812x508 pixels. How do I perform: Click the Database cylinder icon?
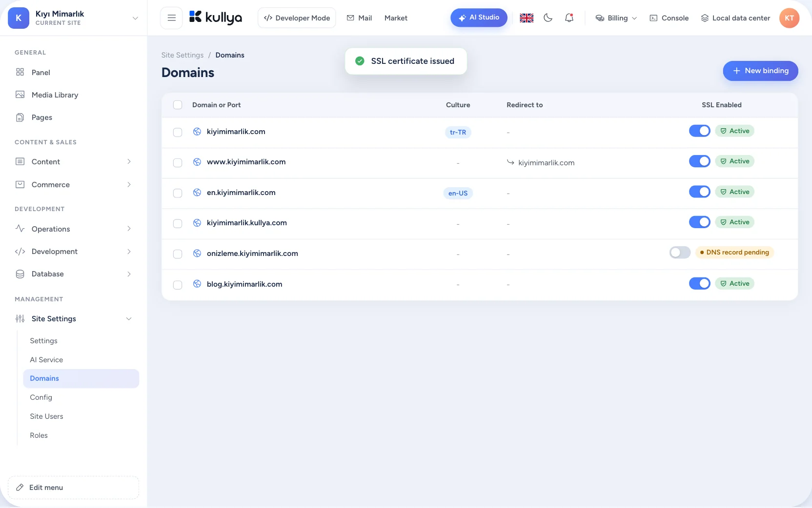click(20, 274)
